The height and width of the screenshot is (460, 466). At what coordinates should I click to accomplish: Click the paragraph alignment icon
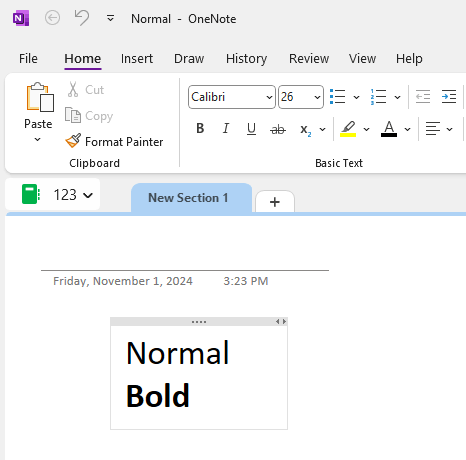(433, 129)
